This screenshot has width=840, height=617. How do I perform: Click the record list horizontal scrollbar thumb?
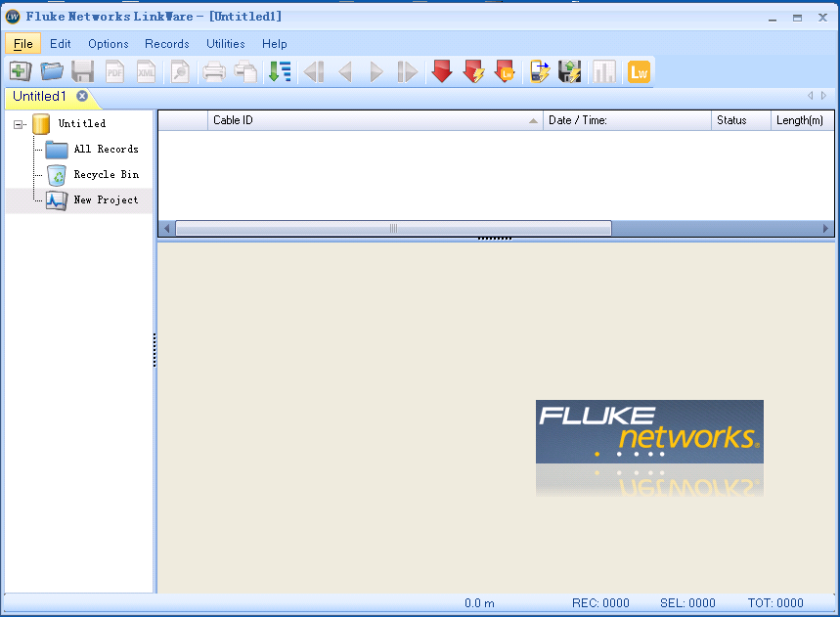(393, 228)
